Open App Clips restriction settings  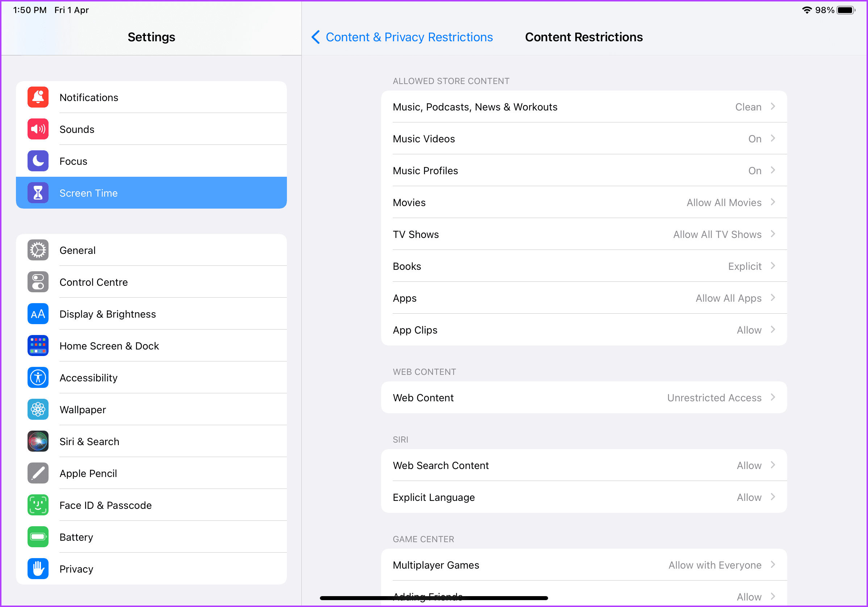tap(583, 330)
